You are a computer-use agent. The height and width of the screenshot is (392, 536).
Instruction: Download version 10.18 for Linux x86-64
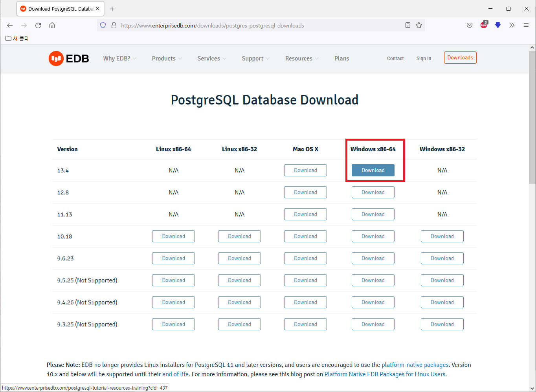point(173,236)
